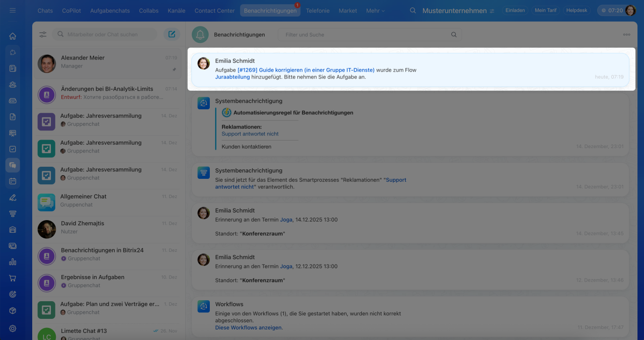Click Diese Workflows anzeigen link
This screenshot has height=340, width=644.
(249, 327)
